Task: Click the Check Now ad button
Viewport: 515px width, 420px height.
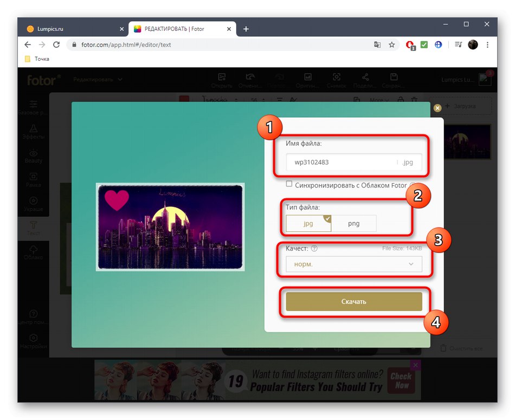Action: click(401, 381)
